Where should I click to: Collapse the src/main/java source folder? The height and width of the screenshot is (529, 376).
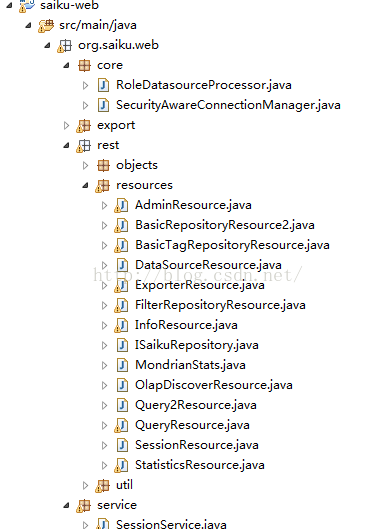pyautogui.click(x=28, y=25)
